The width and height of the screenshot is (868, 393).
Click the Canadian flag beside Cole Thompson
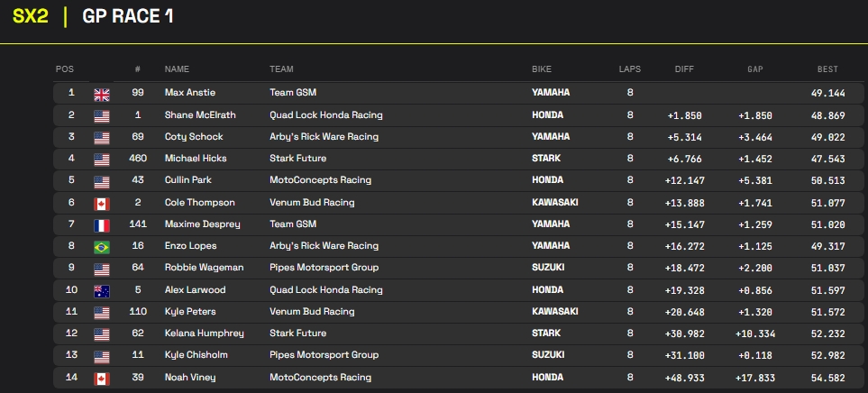tap(101, 203)
